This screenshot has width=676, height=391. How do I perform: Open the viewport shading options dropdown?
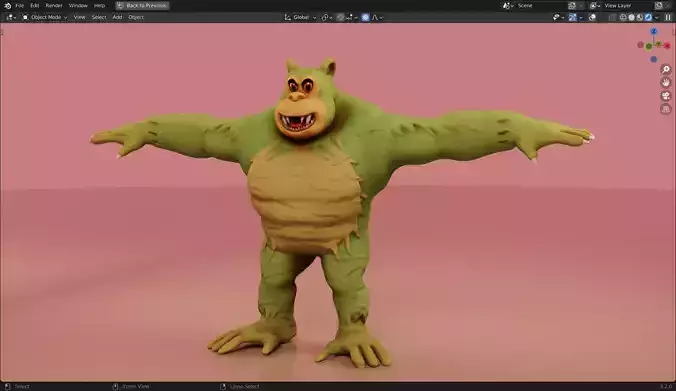tap(657, 17)
